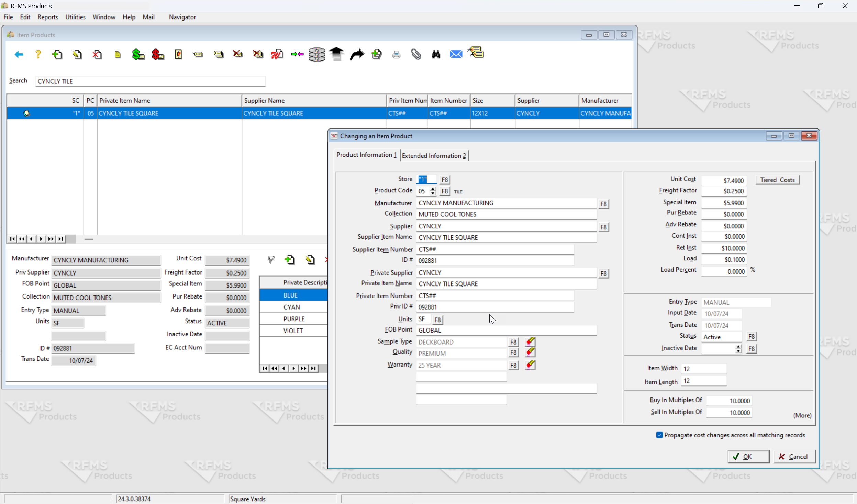Open the Sample Type F8 lookup
The width and height of the screenshot is (857, 504).
(x=513, y=342)
